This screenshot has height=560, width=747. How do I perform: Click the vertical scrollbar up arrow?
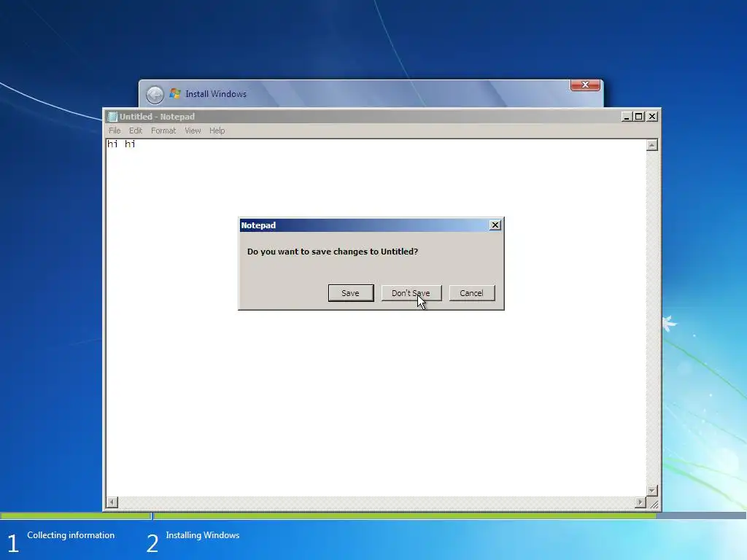tap(652, 145)
